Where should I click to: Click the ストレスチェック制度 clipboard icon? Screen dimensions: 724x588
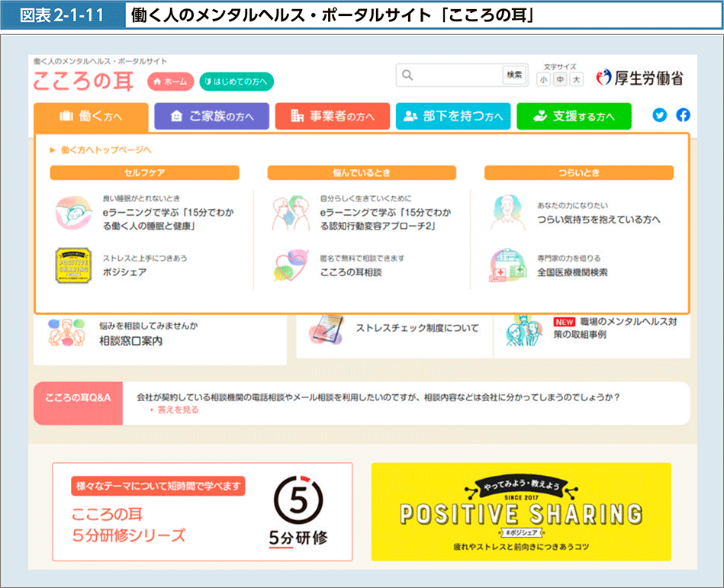(326, 329)
